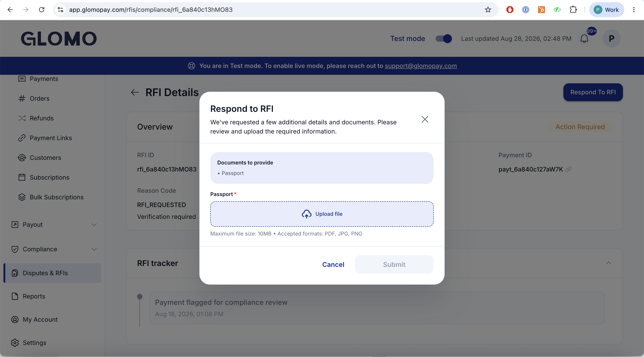Screen dimensions: 644x357
Task: Click the browser address bar URL
Action: click(x=151, y=10)
